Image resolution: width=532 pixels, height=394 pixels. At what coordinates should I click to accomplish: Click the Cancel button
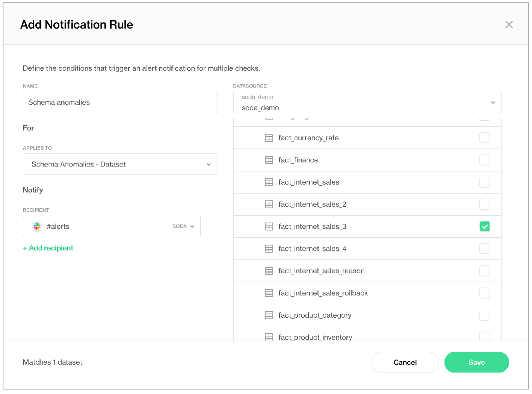[x=405, y=362]
